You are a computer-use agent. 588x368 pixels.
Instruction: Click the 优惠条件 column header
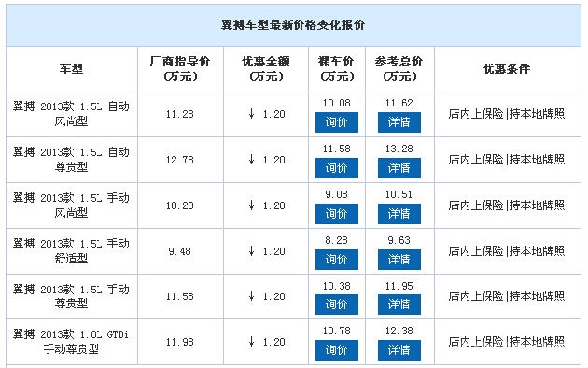tap(507, 69)
